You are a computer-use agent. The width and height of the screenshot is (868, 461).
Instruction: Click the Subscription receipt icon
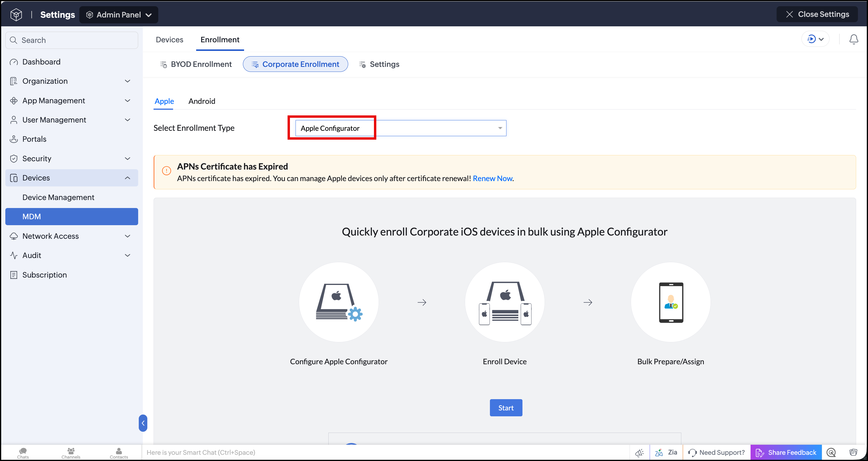[14, 275]
